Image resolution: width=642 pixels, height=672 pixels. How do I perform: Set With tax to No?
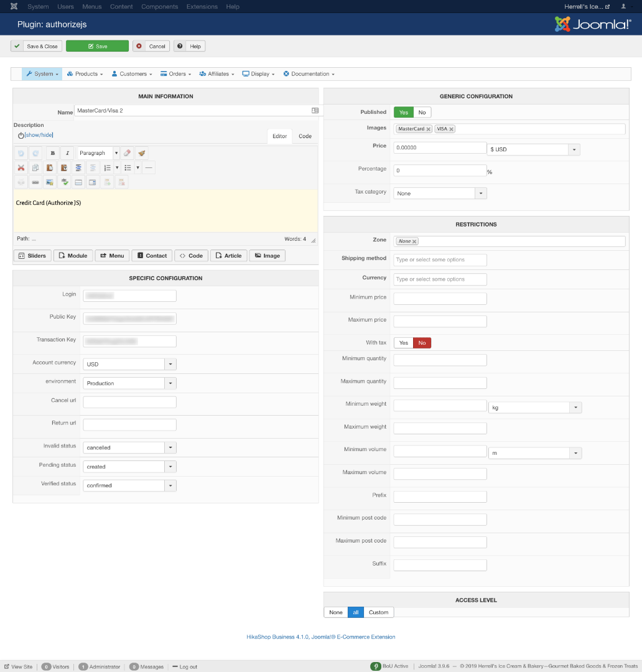(422, 343)
